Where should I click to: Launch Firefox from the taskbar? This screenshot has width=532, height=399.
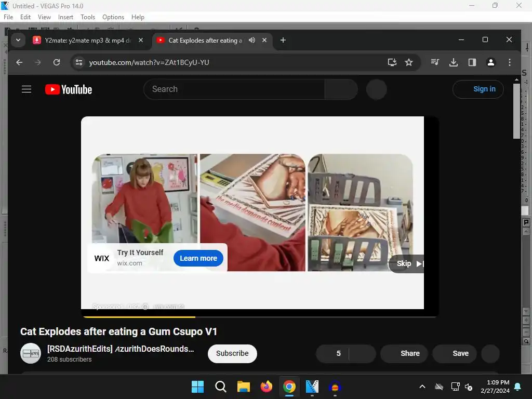[267, 387]
